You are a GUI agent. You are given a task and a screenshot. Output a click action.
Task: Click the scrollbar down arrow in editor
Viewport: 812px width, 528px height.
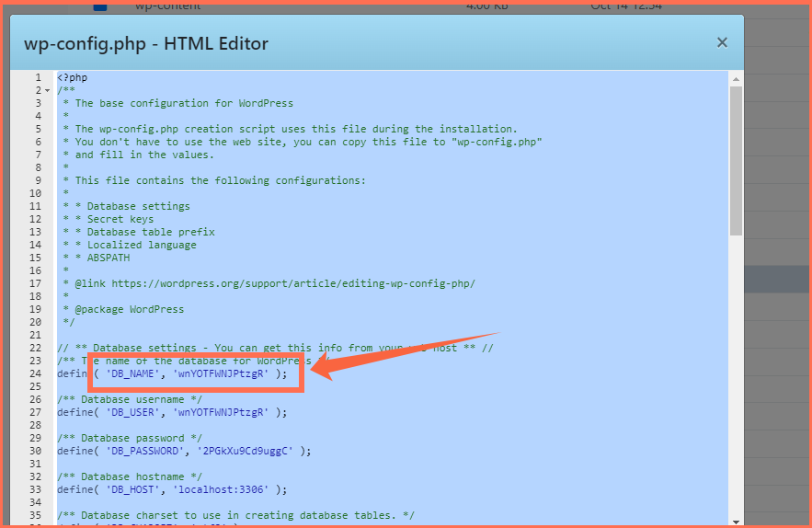coord(736,522)
